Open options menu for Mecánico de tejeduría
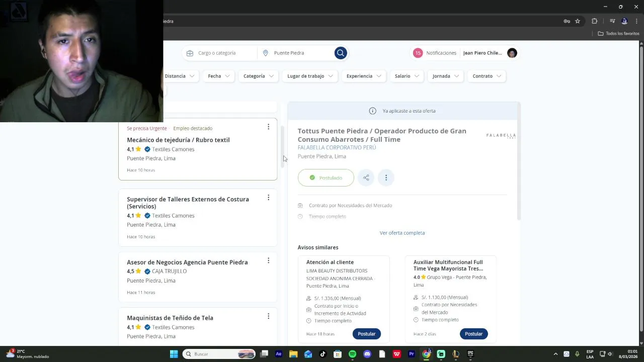The height and width of the screenshot is (362, 644). pos(268,127)
